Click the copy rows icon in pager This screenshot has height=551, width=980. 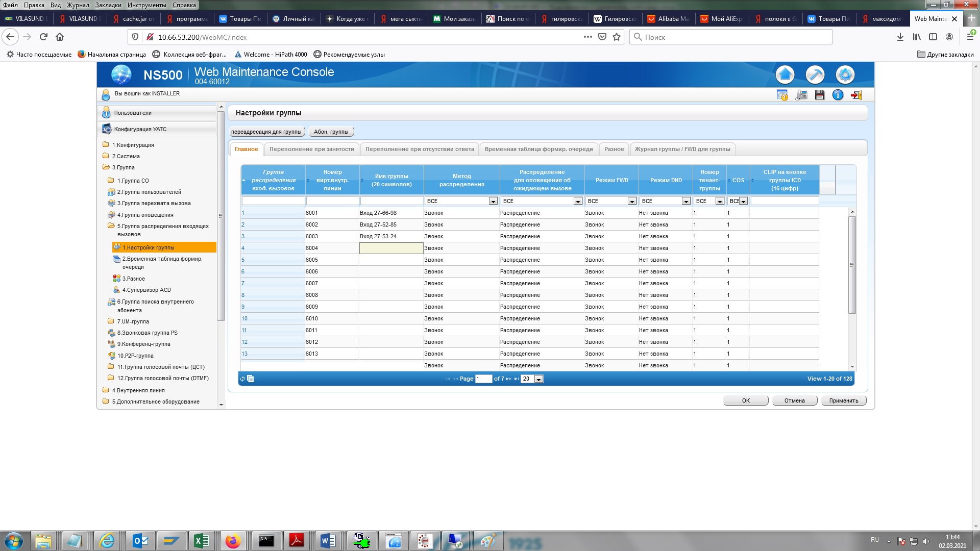click(251, 379)
